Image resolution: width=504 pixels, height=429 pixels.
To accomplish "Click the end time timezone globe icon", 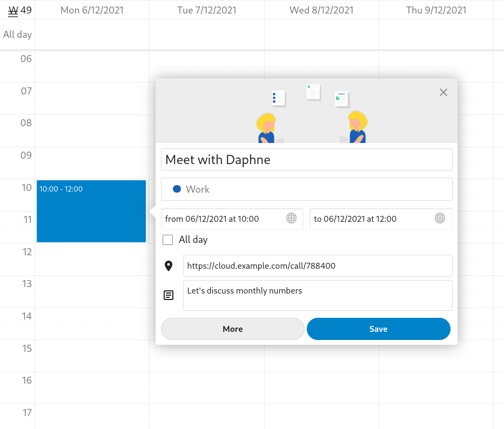I will [x=440, y=219].
